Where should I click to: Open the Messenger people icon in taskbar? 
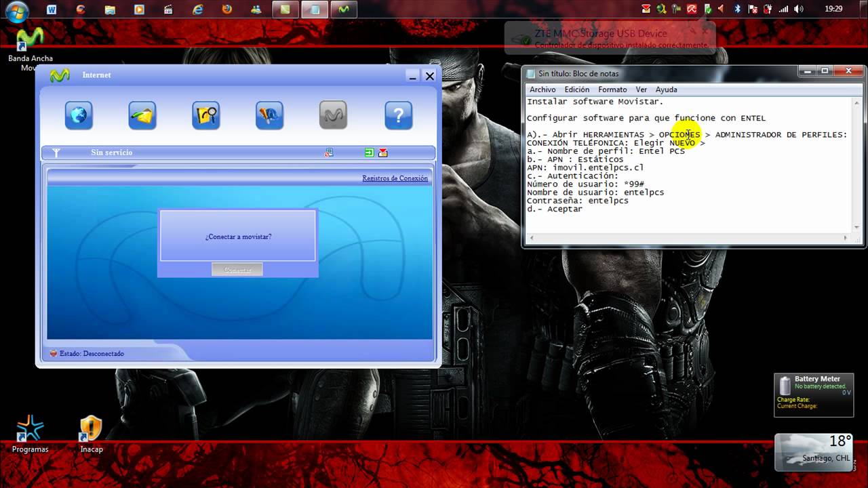click(256, 9)
